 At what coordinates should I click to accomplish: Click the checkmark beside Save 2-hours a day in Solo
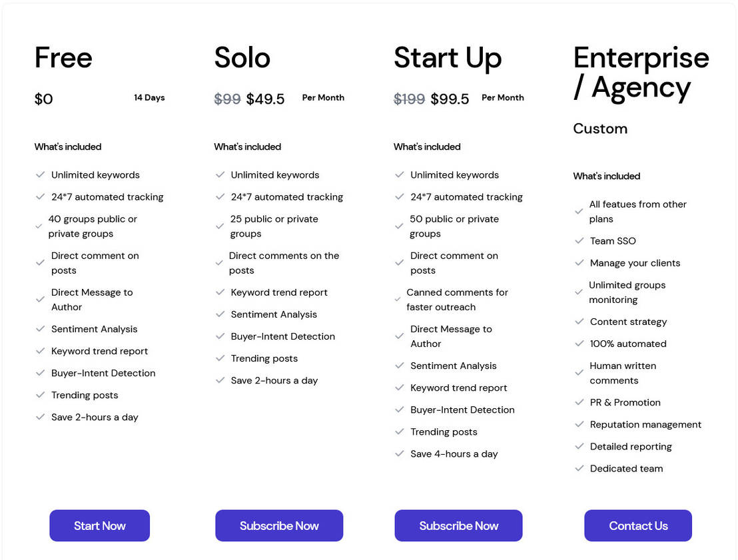[x=220, y=380]
